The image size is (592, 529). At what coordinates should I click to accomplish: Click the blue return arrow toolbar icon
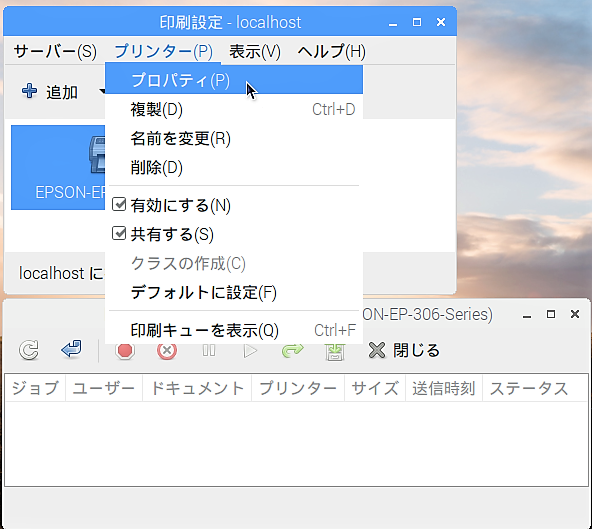pyautogui.click(x=71, y=350)
